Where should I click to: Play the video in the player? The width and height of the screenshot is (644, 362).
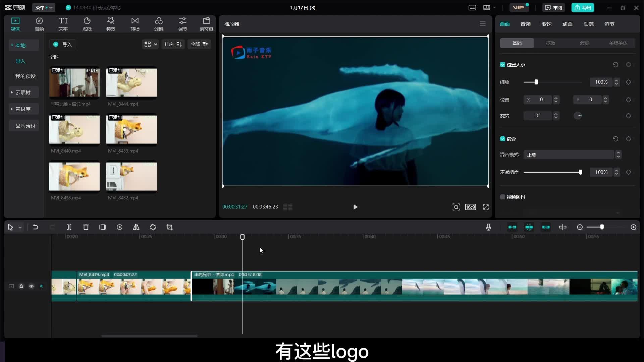click(355, 207)
